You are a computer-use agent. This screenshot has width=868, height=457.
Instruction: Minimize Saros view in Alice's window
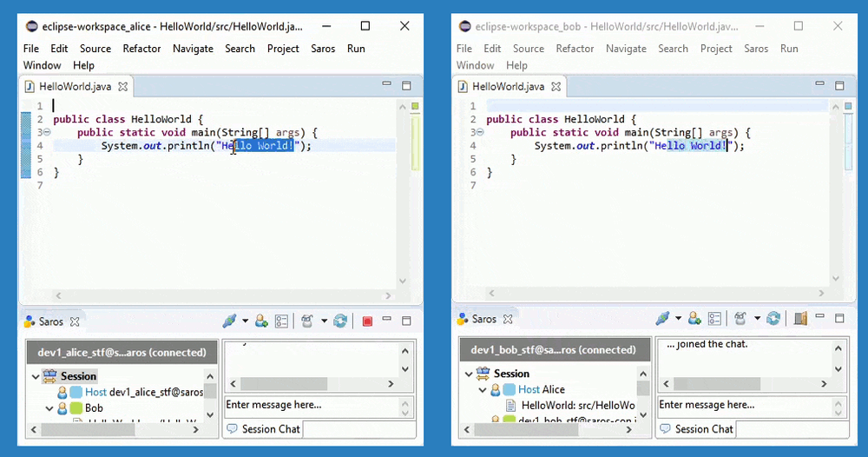(x=387, y=319)
